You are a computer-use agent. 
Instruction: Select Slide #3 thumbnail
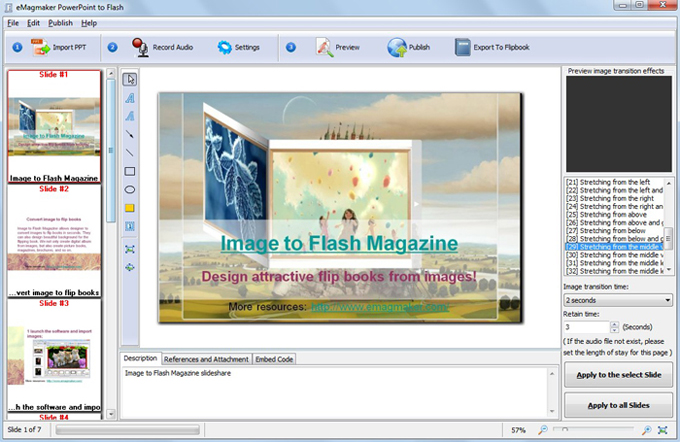[54, 355]
